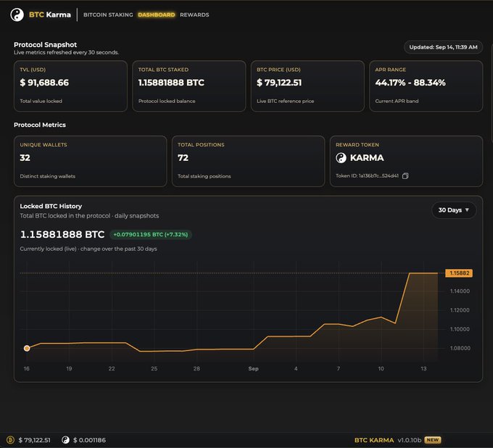Image resolution: width=493 pixels, height=448 pixels.
Task: Click the BTC price $ 79,122.51 card value
Action: pyautogui.click(x=279, y=83)
